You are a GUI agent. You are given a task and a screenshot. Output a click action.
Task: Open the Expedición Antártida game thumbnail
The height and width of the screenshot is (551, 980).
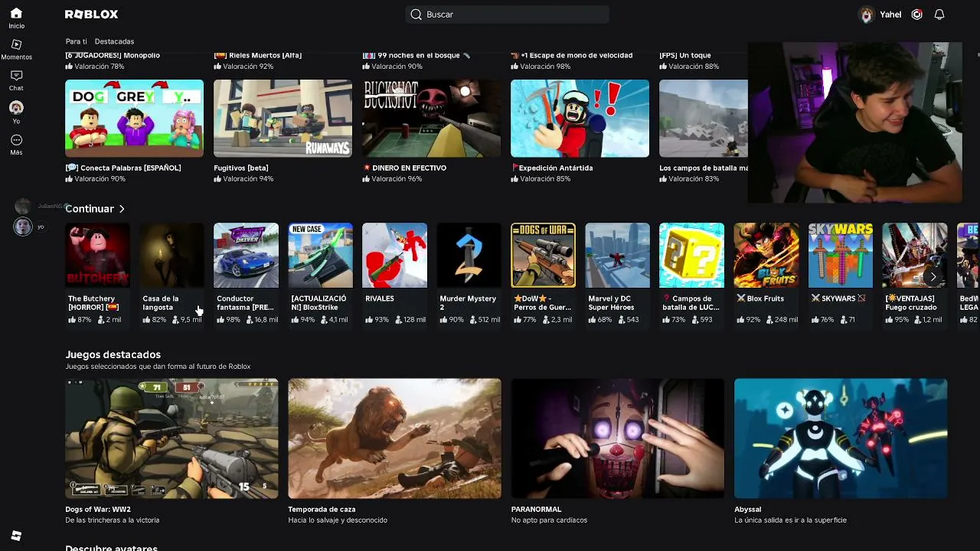[580, 119]
